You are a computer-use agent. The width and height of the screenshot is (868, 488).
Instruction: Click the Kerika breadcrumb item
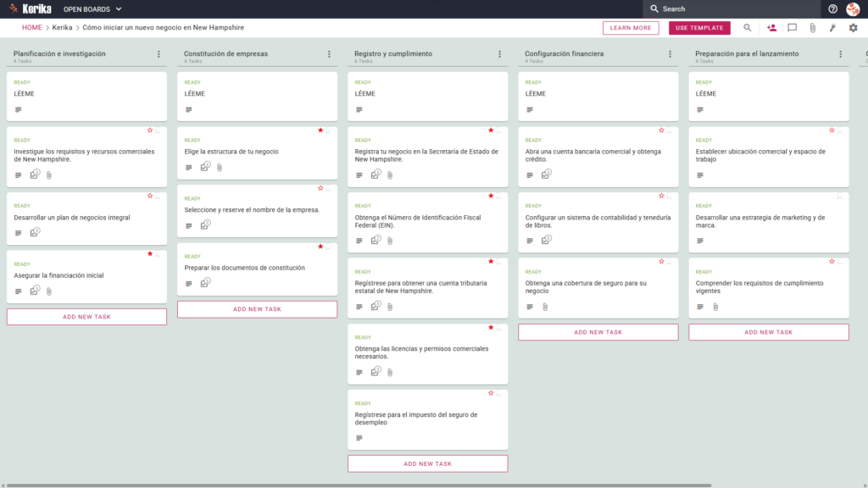(62, 28)
